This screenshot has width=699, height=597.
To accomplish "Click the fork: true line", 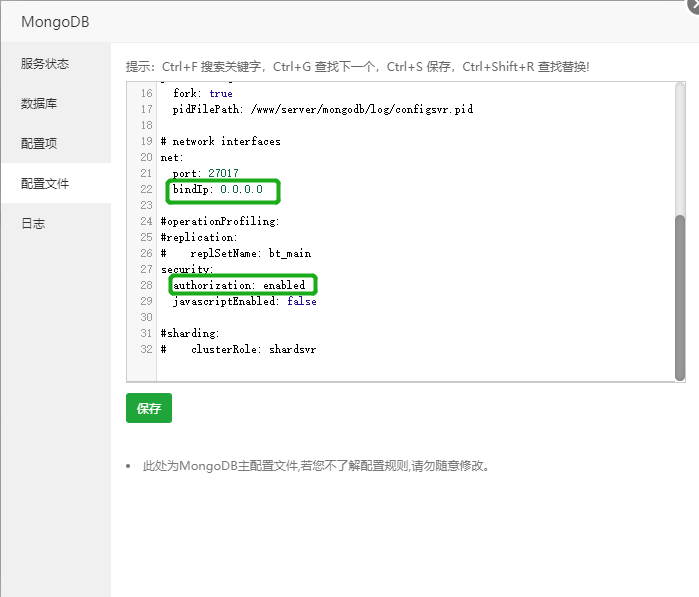I will click(x=202, y=93).
